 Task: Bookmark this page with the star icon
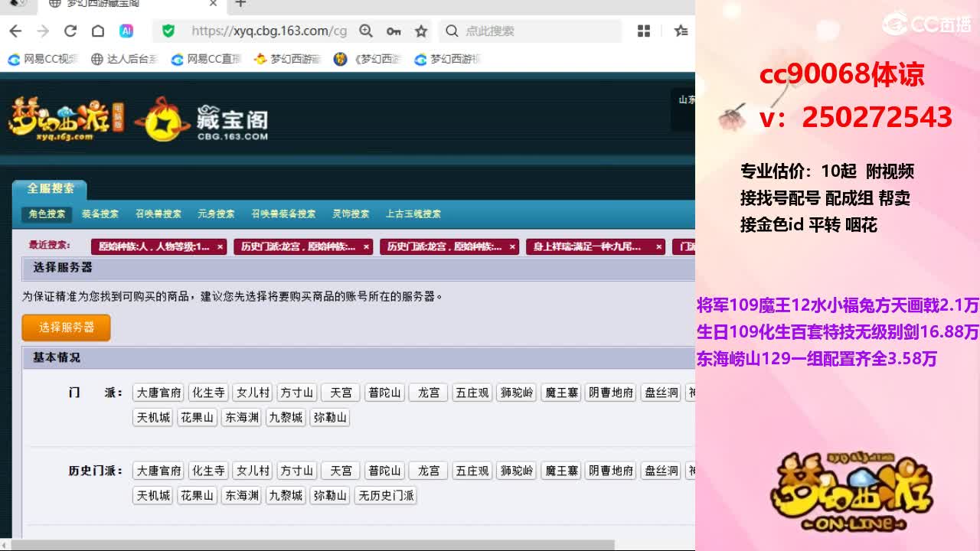pyautogui.click(x=421, y=31)
